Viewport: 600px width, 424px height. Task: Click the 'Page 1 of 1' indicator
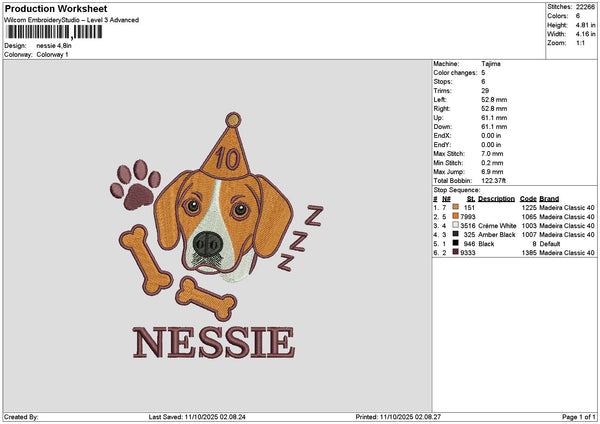click(x=579, y=417)
